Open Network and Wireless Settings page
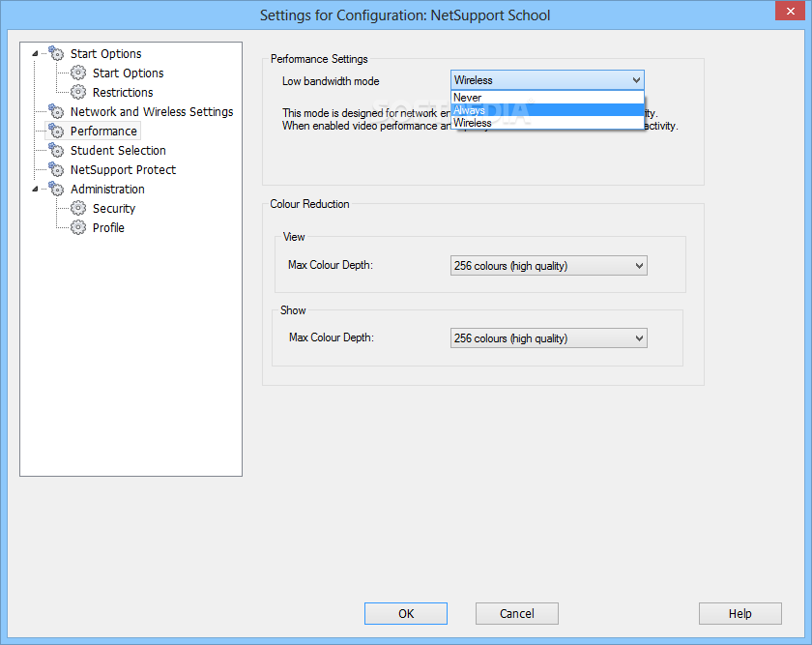Screen dimensions: 812x645 coord(152,111)
